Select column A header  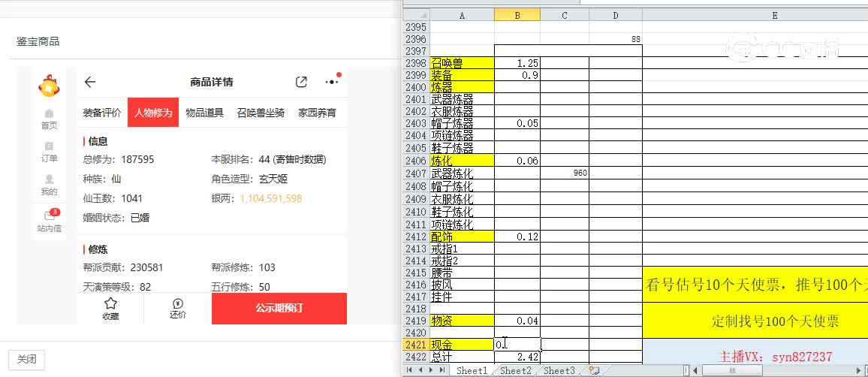pos(463,15)
